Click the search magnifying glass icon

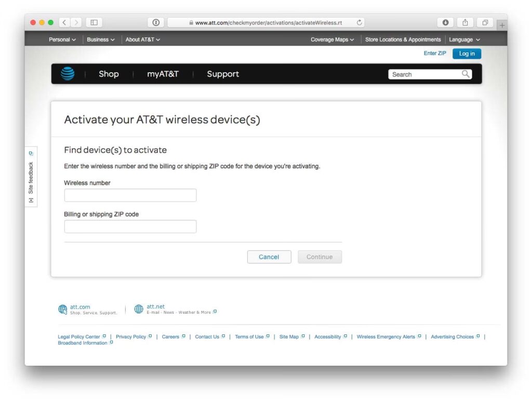[x=465, y=74]
